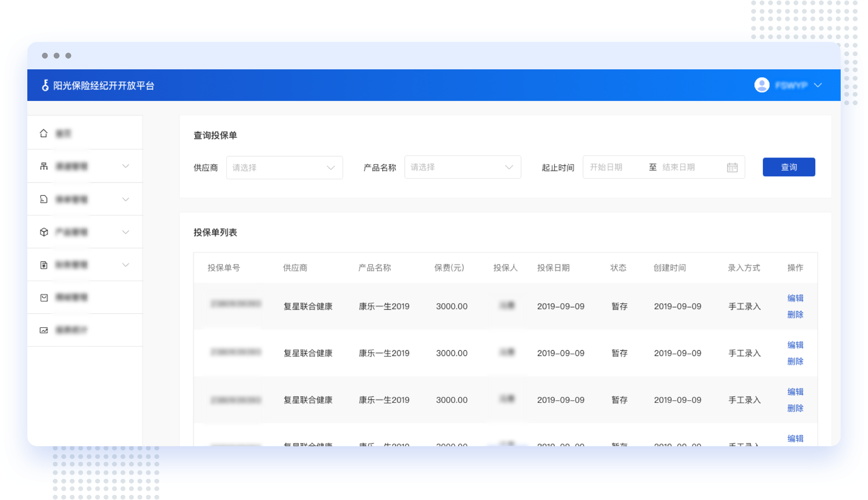Click 康乐一生2019 in the first row
This screenshot has height=500, width=868.
[384, 307]
